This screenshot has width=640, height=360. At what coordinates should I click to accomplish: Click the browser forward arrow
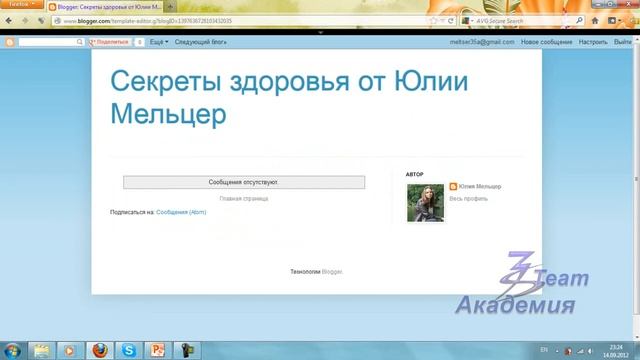(25, 20)
